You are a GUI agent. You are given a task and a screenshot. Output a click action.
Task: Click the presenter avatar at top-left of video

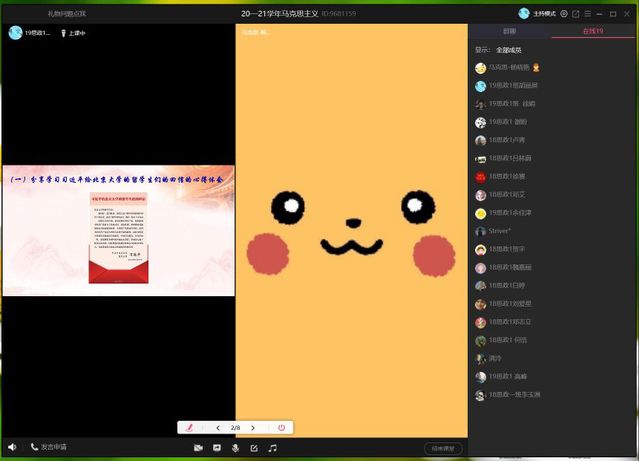15,33
